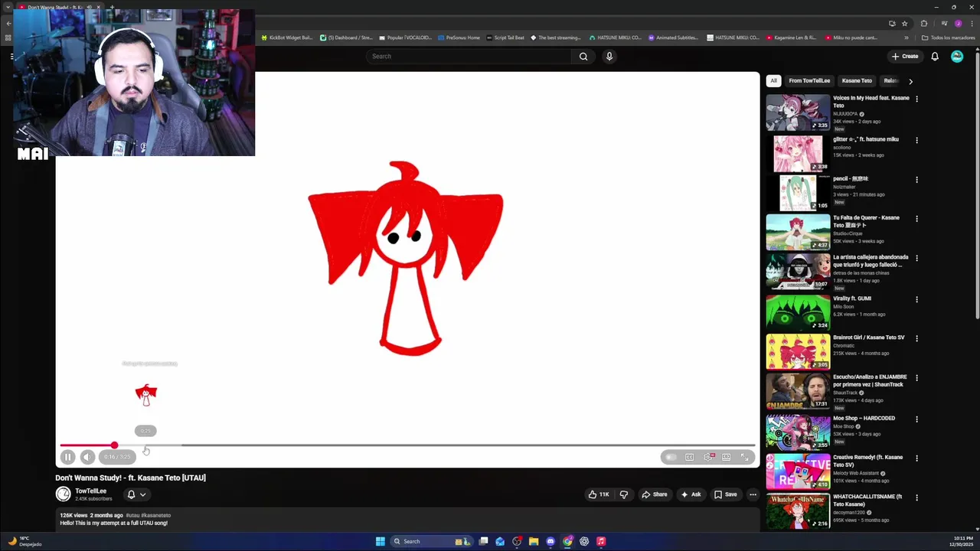Viewport: 980px width, 551px height.
Task: Open options for Tu Falta de Querer
Action: click(916, 219)
